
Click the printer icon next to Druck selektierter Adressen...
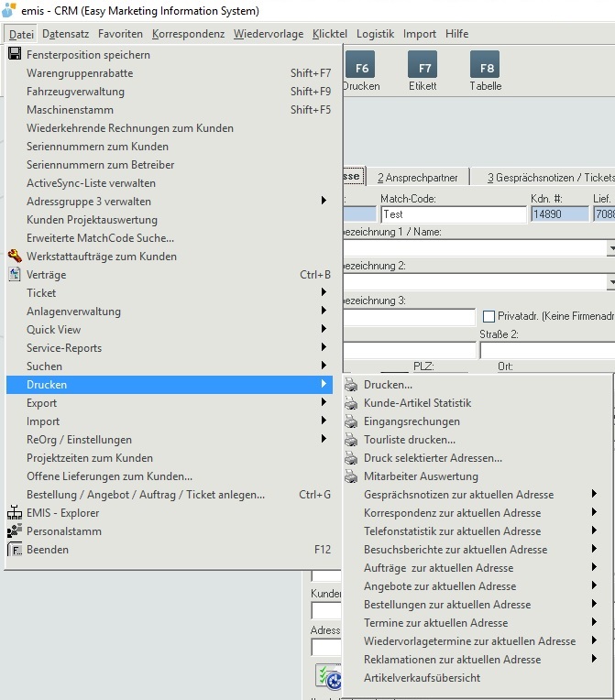(x=351, y=457)
